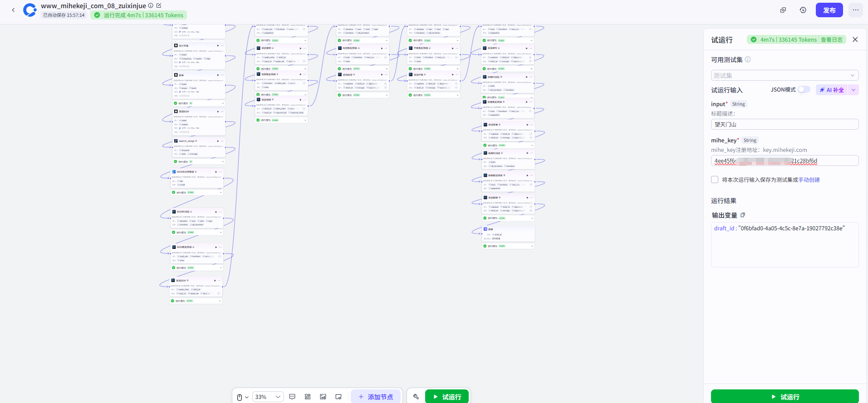The width and height of the screenshot is (868, 403).
Task: Click the 查看日志 view log link
Action: [831, 40]
